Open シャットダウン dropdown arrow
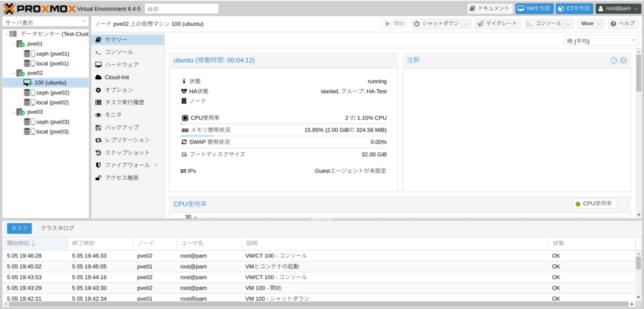The width and height of the screenshot is (644, 309). [x=467, y=24]
